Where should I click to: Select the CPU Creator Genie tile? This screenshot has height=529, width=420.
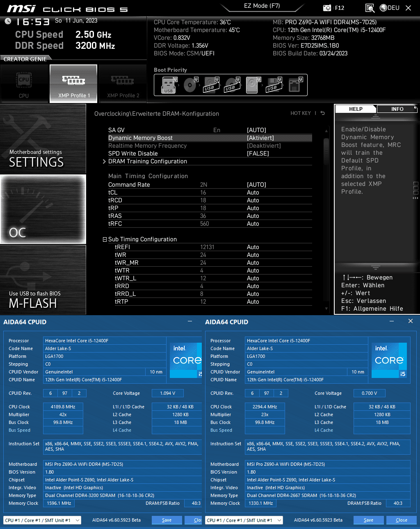[24, 84]
